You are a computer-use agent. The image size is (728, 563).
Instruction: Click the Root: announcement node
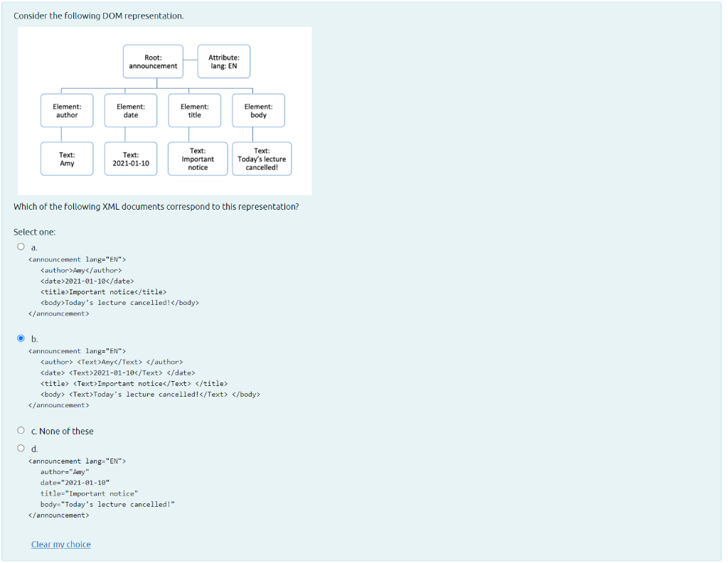(x=152, y=61)
